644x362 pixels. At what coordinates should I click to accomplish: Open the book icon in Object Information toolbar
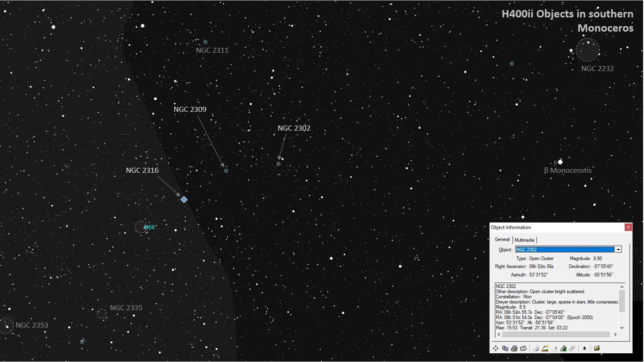point(523,348)
